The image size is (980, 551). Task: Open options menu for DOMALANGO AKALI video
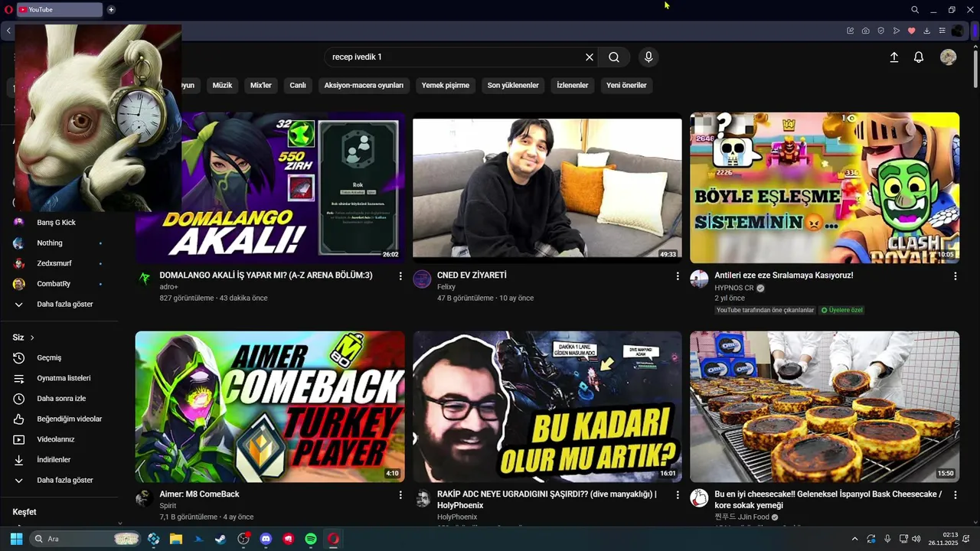click(400, 276)
